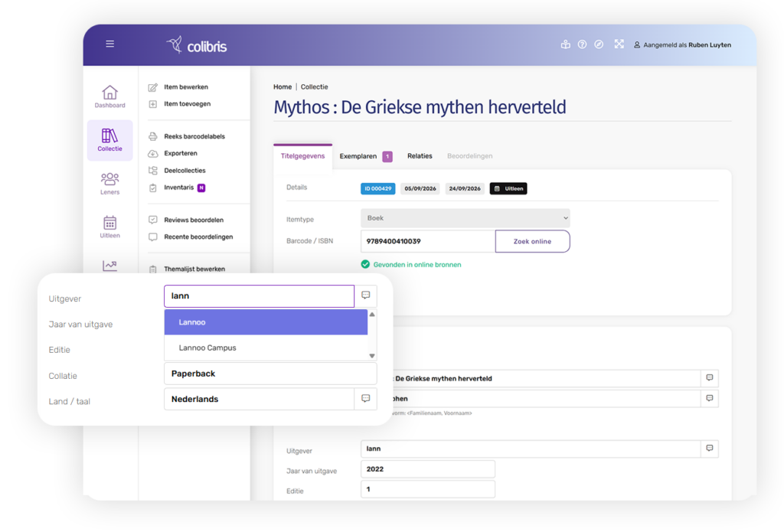Viewport: 784px width, 532px height.
Task: Click the popup Uitgever field with lann
Action: pos(259,296)
